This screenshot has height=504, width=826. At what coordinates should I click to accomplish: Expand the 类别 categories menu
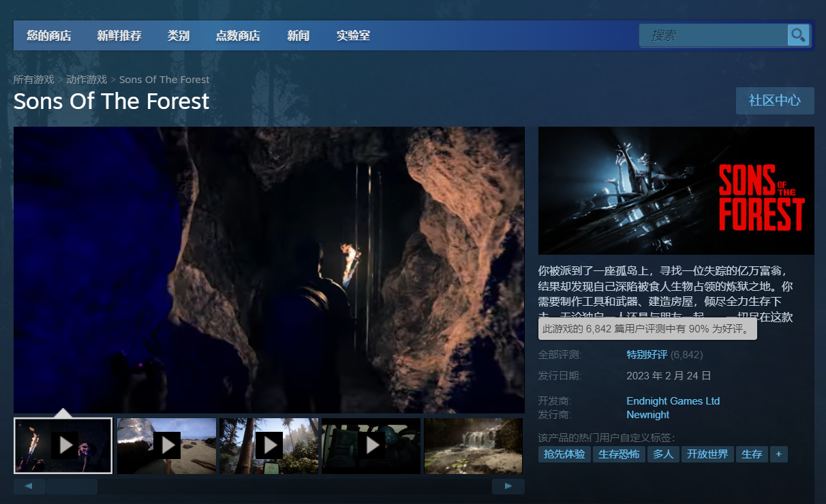click(179, 35)
